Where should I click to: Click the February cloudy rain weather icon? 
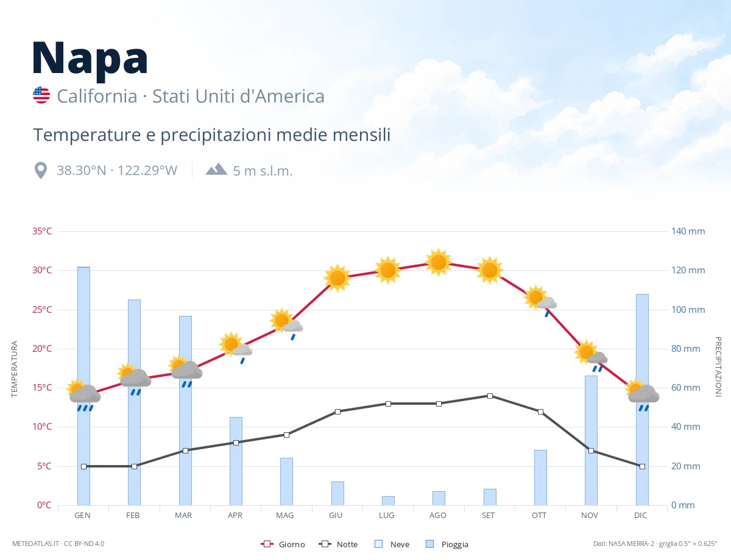[134, 379]
